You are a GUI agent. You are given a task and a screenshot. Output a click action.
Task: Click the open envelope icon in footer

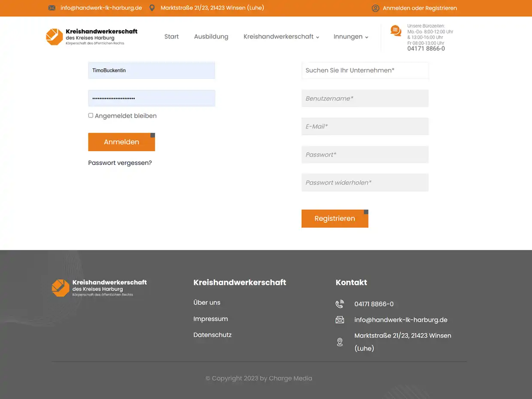pos(340,320)
